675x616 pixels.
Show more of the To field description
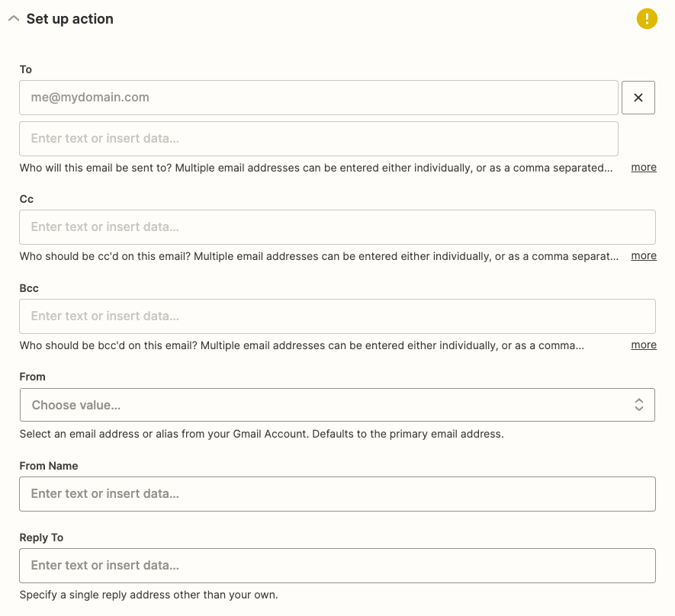[644, 167]
